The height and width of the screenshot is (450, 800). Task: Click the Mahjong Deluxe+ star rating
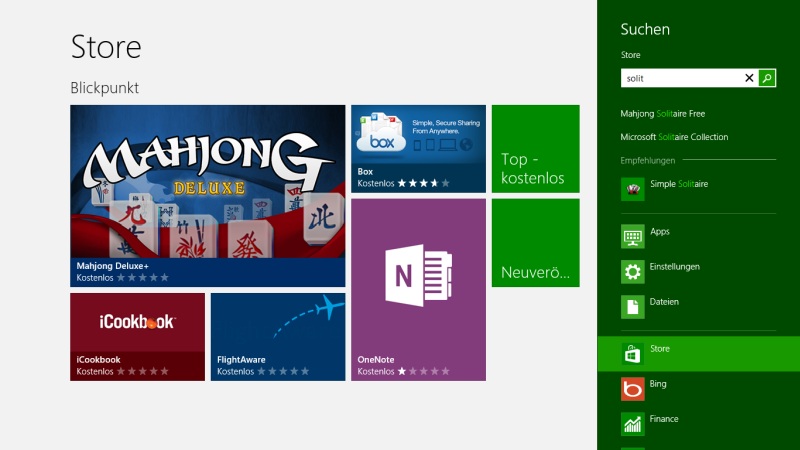[143, 278]
